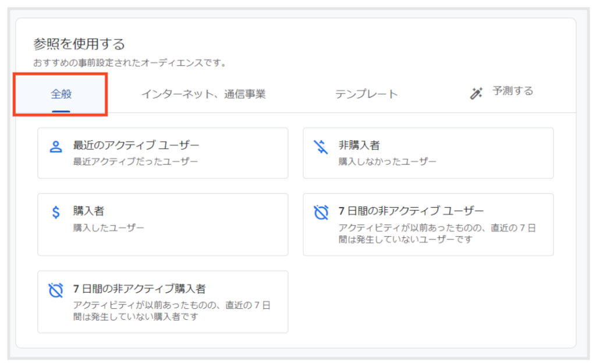The height and width of the screenshot is (364, 596).
Task: Choose the 最近のアクティブ ユーザー audience title
Action: click(136, 145)
